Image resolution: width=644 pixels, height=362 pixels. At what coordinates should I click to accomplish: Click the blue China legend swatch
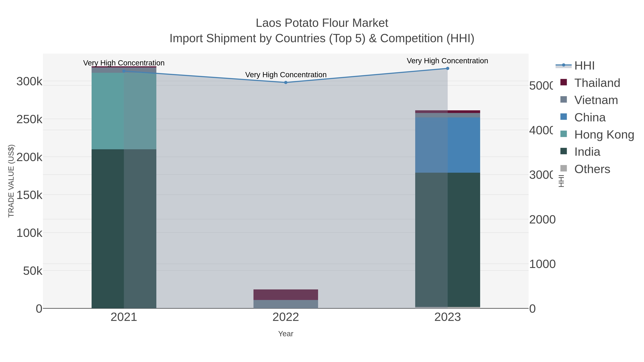tap(563, 117)
